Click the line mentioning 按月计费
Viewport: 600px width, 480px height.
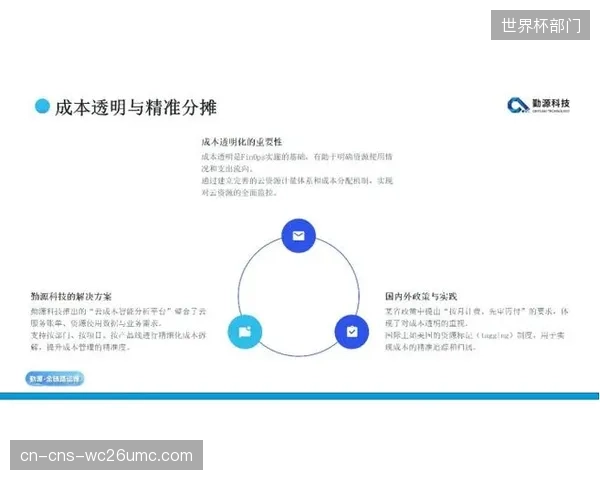[x=476, y=311]
